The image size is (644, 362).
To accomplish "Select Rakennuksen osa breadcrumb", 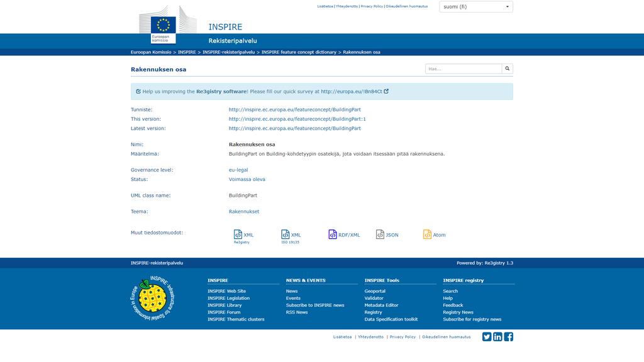I will (362, 52).
